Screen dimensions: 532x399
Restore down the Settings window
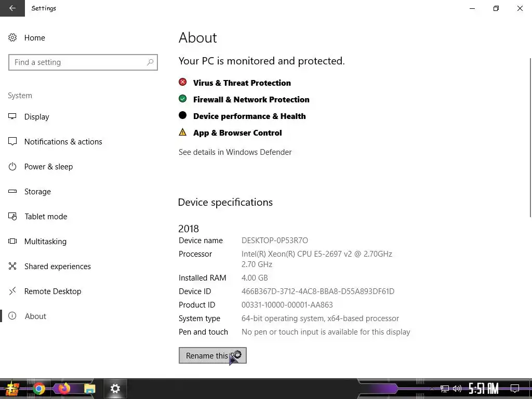pos(496,8)
